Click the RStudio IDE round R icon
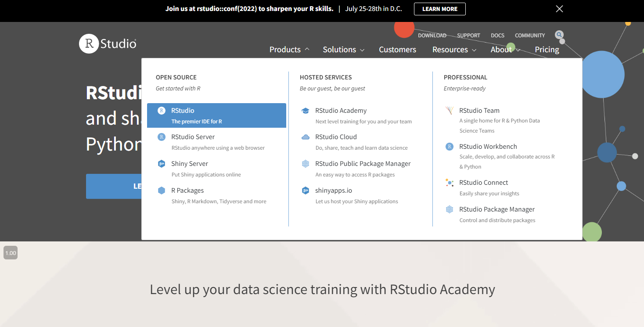The height and width of the screenshot is (327, 644). [x=162, y=111]
